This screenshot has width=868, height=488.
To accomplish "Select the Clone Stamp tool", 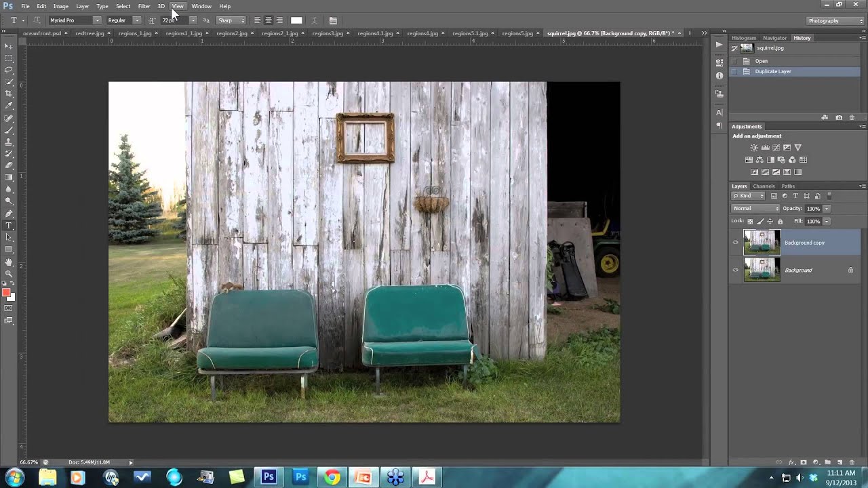I will click(9, 142).
